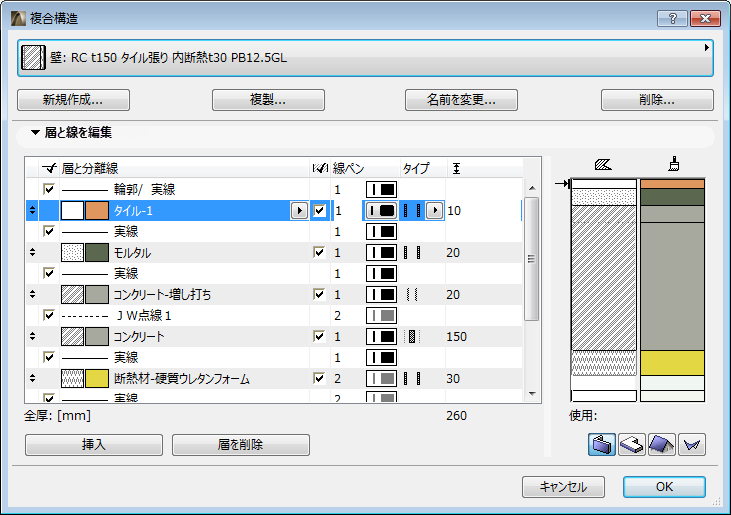Click total thickness value 260
Screen dimensions: 731x515
pos(456,415)
